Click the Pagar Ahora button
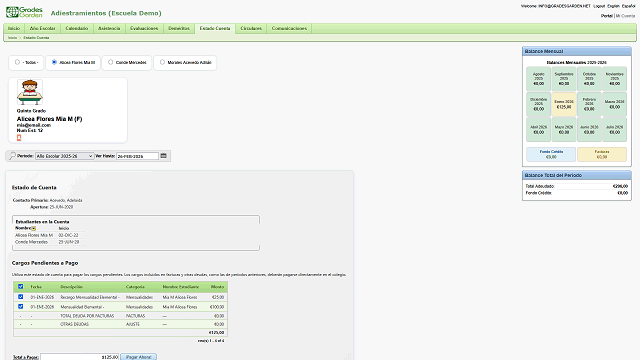640x360 pixels. coord(139,357)
